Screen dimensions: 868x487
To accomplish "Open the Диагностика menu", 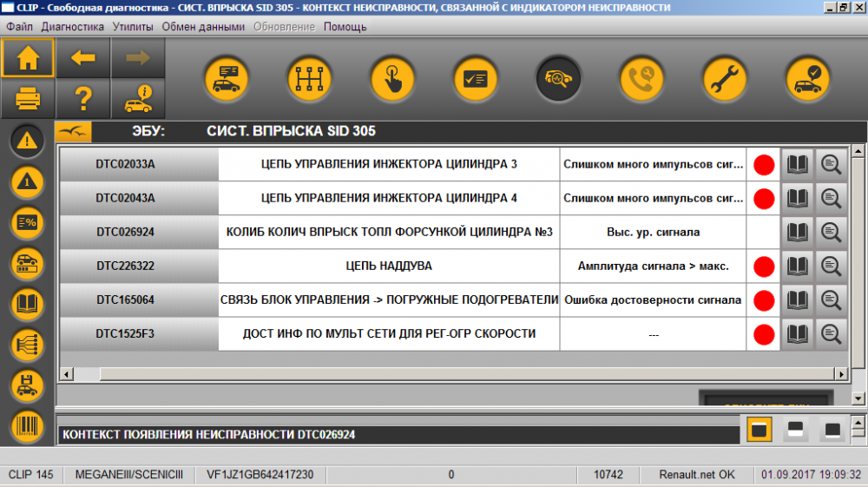I will coord(73,27).
